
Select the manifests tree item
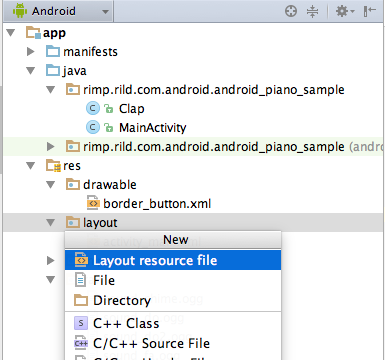tap(90, 52)
